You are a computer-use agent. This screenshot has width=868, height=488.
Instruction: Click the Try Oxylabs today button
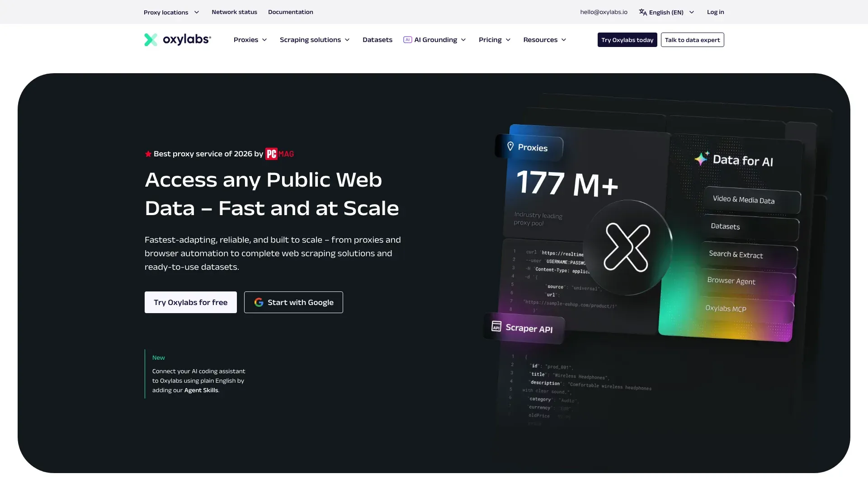point(627,40)
